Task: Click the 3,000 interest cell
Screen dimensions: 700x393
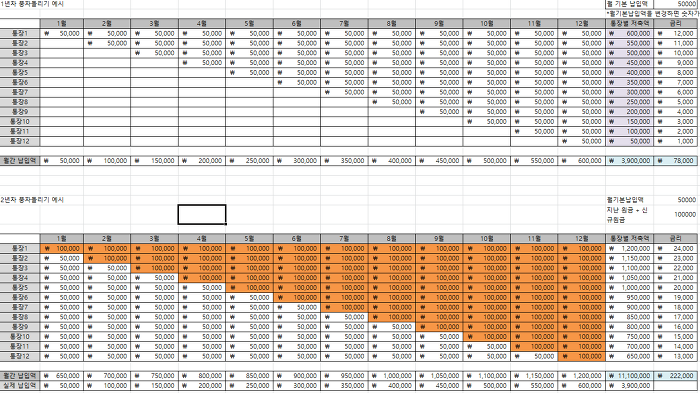Action: [x=675, y=122]
